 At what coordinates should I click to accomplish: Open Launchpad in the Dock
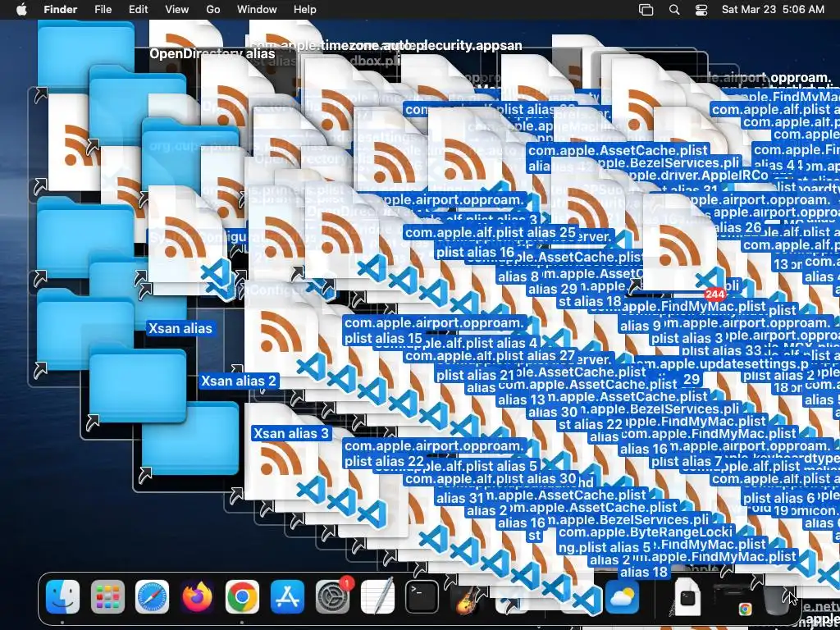point(107,596)
